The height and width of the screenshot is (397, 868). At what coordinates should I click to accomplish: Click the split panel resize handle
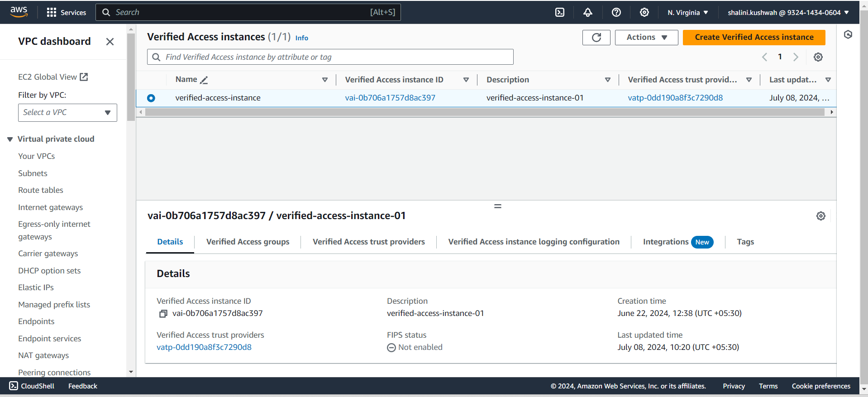(x=498, y=206)
